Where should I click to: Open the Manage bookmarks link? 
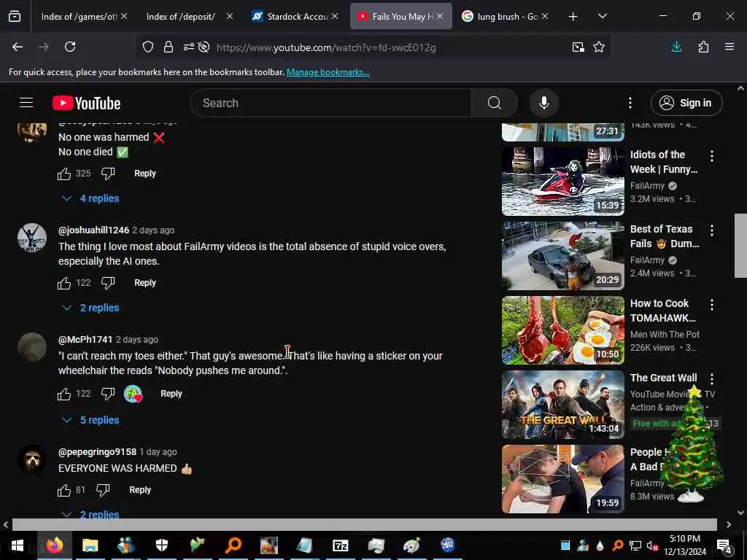328,72
